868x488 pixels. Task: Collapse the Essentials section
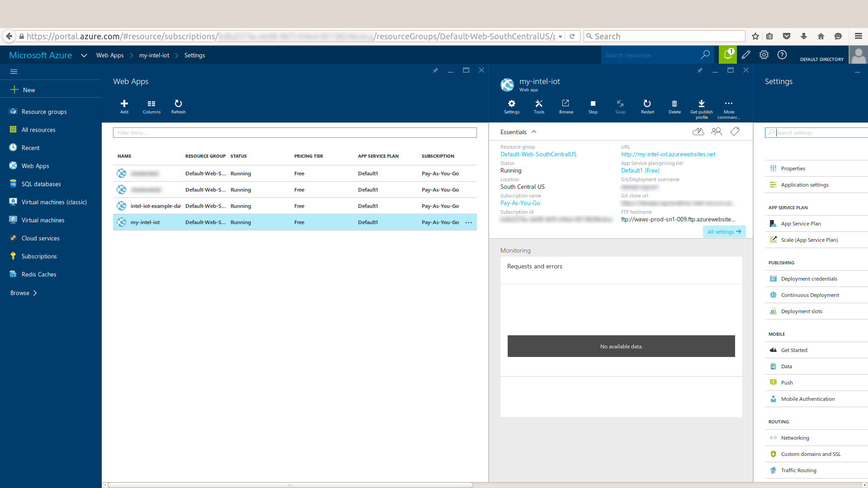point(534,132)
